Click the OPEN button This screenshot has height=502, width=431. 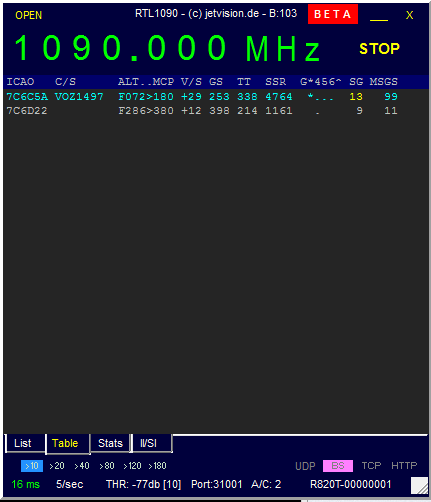[x=28, y=15]
